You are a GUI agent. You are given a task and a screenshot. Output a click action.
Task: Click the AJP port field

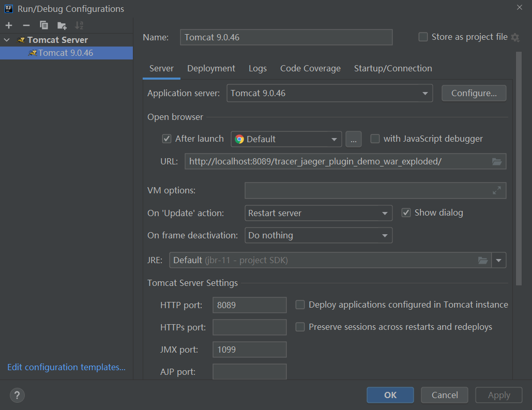coord(249,372)
